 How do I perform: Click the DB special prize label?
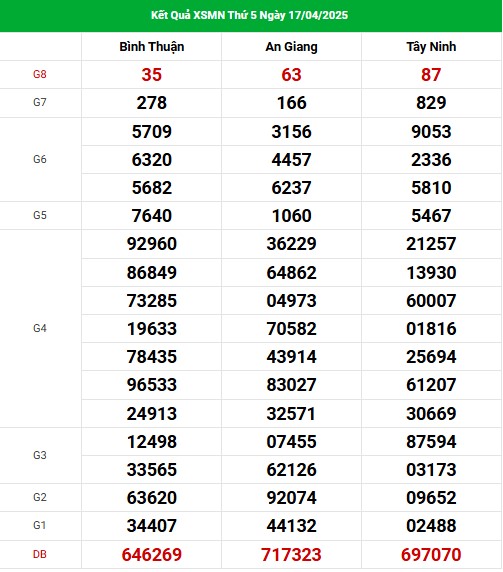coord(40,555)
